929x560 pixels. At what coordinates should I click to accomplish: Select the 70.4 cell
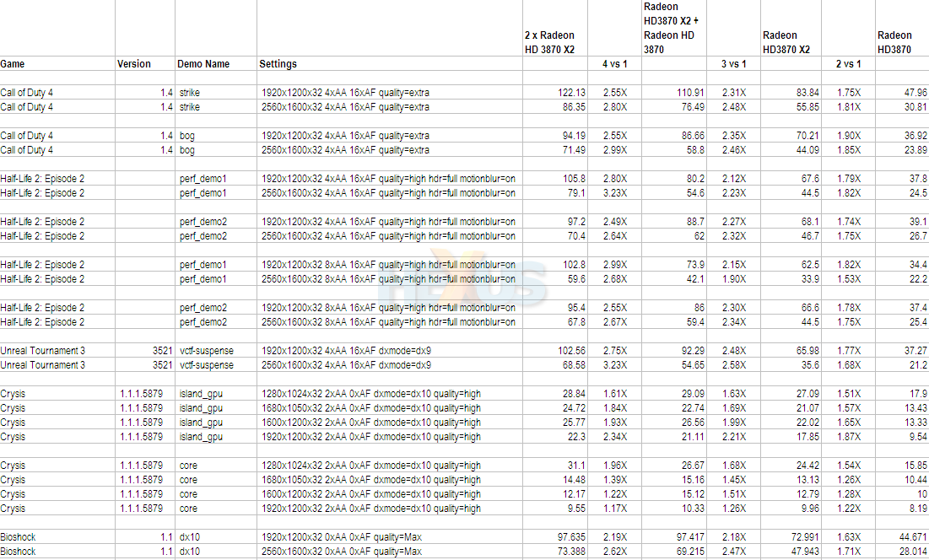(x=554, y=235)
